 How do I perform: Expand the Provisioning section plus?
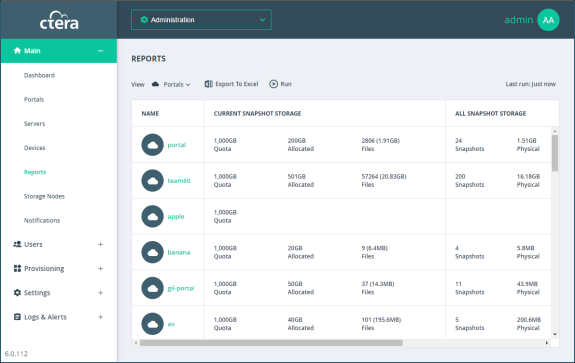(100, 268)
